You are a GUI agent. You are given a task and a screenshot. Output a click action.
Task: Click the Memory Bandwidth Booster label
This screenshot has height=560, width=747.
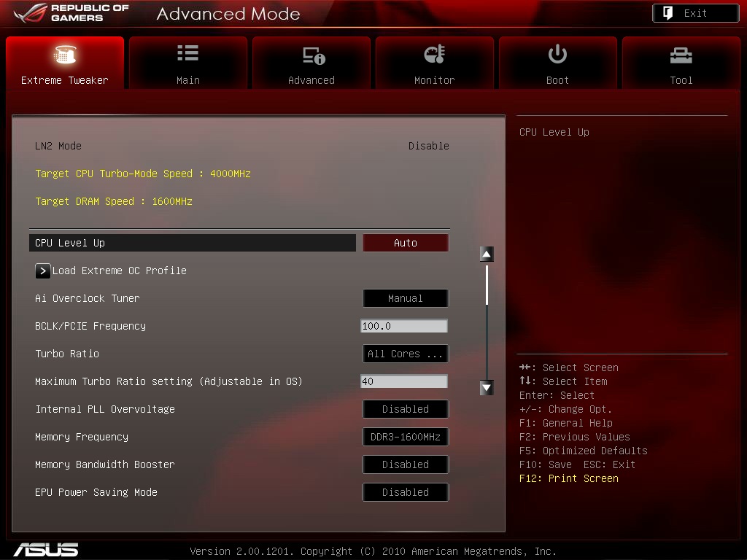(105, 464)
